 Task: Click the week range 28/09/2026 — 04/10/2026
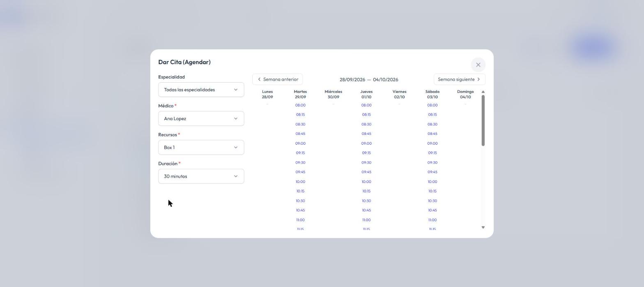click(369, 80)
